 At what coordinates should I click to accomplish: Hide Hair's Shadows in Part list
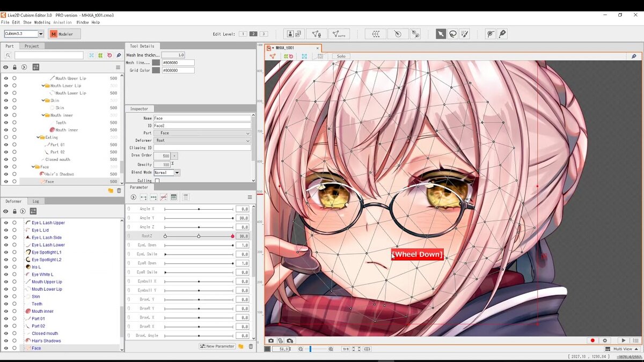pos(6,174)
